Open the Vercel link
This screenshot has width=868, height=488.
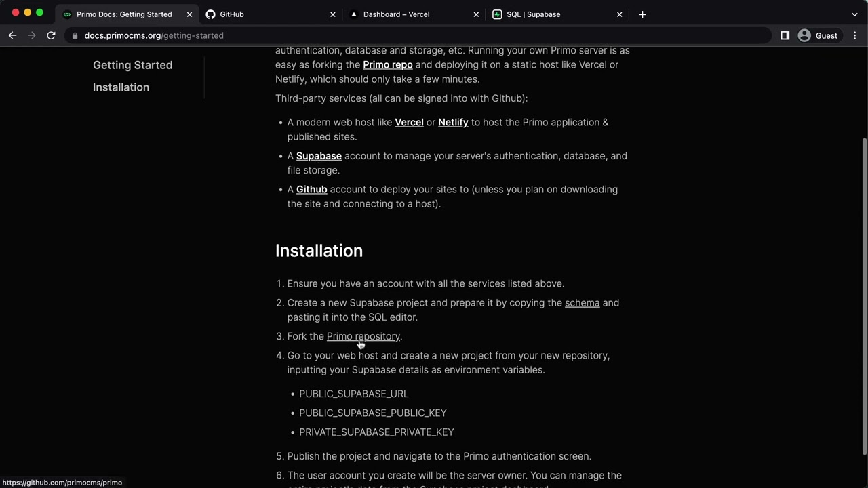point(409,123)
